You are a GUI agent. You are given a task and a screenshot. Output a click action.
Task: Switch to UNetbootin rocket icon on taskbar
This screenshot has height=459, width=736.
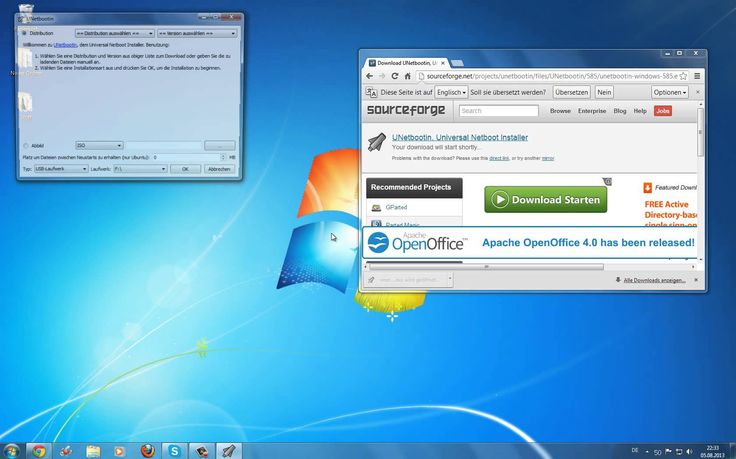click(x=229, y=451)
